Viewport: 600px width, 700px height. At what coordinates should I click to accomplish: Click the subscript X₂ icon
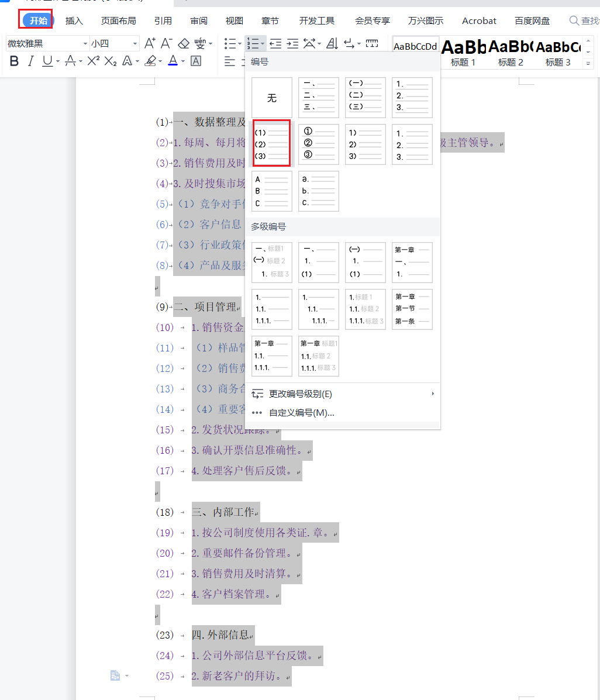click(111, 61)
